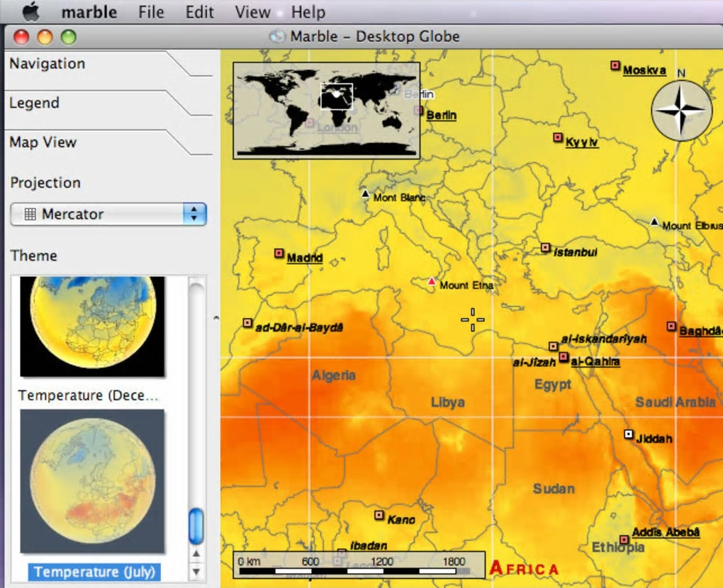Switch to the Navigation tab

pos(47,64)
